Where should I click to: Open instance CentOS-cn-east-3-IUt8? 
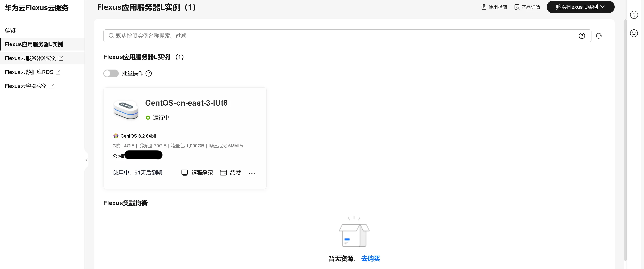pyautogui.click(x=186, y=103)
